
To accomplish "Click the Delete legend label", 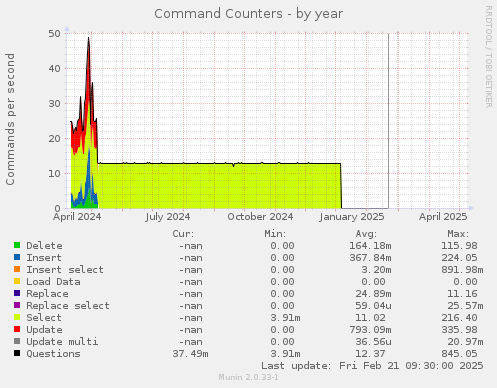I will (x=44, y=246).
